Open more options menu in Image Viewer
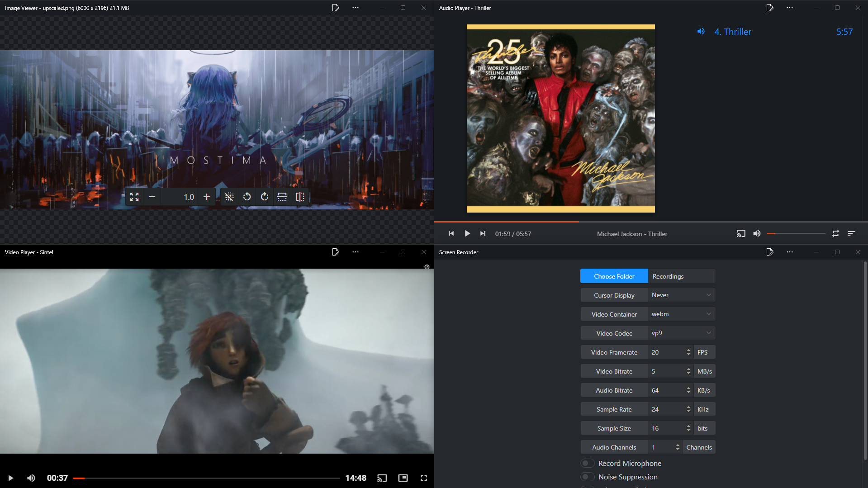 (356, 8)
